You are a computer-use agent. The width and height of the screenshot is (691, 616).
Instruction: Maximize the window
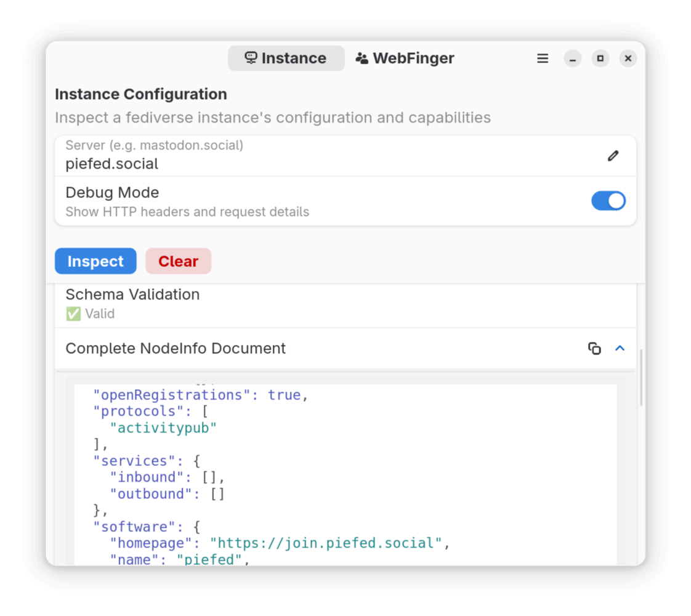click(600, 58)
